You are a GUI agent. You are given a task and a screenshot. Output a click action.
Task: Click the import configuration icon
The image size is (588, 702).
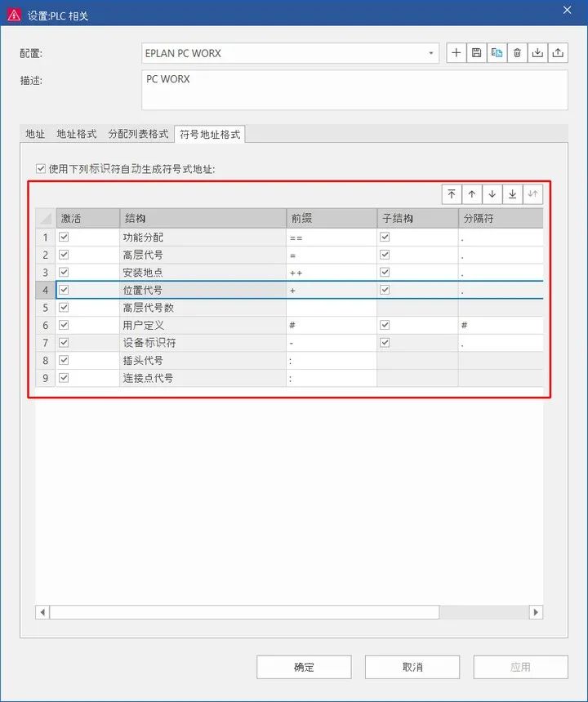coord(537,53)
